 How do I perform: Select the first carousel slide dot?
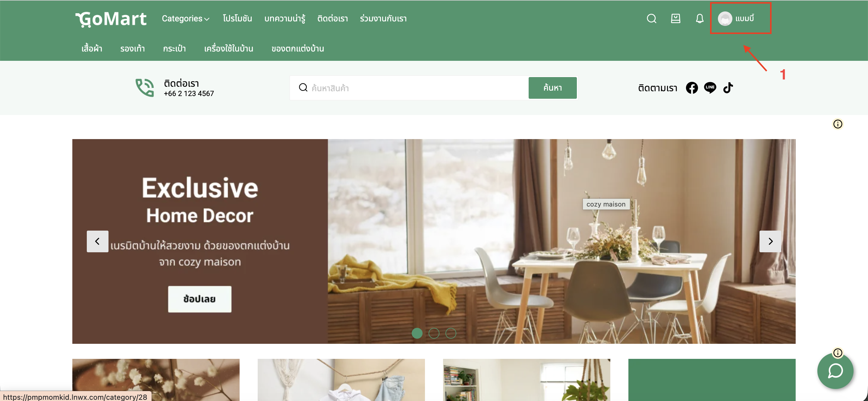pyautogui.click(x=417, y=333)
